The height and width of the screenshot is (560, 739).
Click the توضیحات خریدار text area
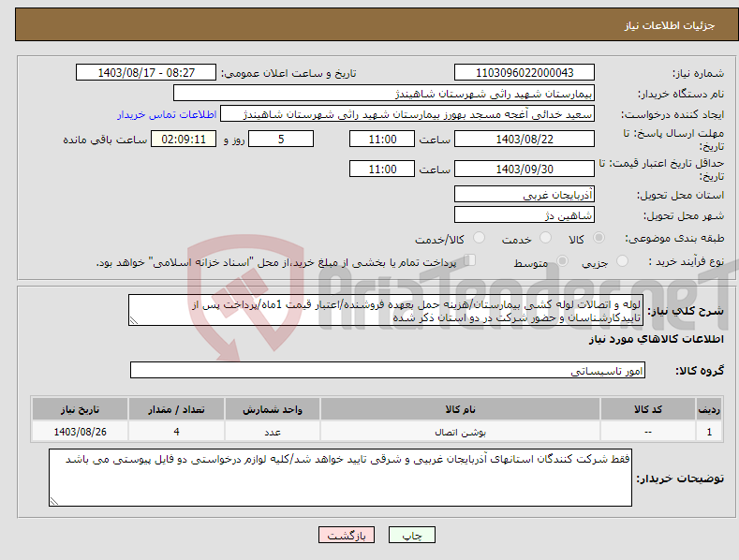[340, 478]
